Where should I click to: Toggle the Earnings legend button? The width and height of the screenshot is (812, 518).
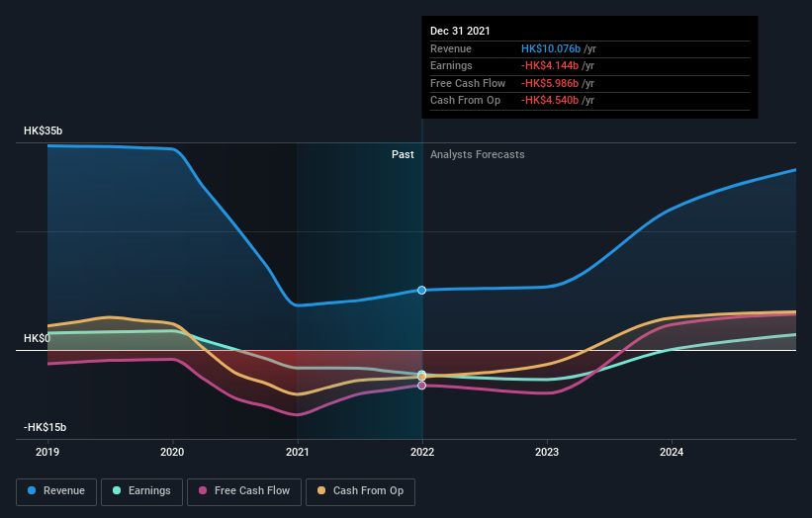coord(141,491)
